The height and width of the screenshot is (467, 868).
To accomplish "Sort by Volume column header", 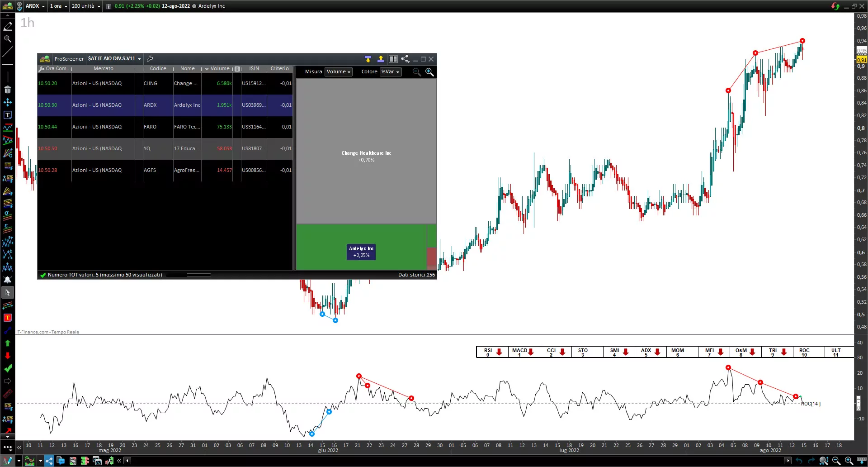I will coord(217,69).
